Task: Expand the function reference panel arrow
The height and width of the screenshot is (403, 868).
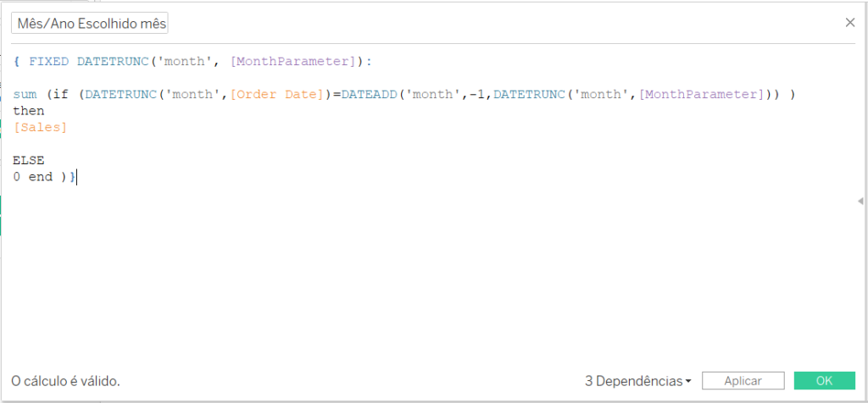Action: point(861,201)
